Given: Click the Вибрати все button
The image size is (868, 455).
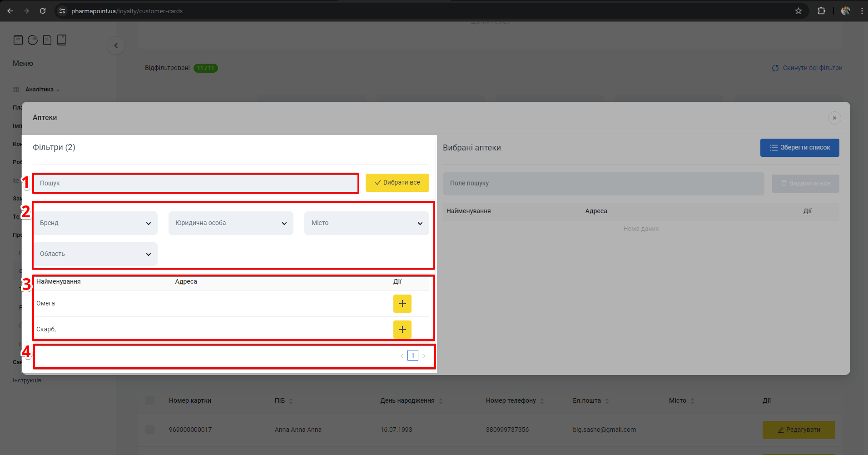Looking at the screenshot, I should [397, 183].
